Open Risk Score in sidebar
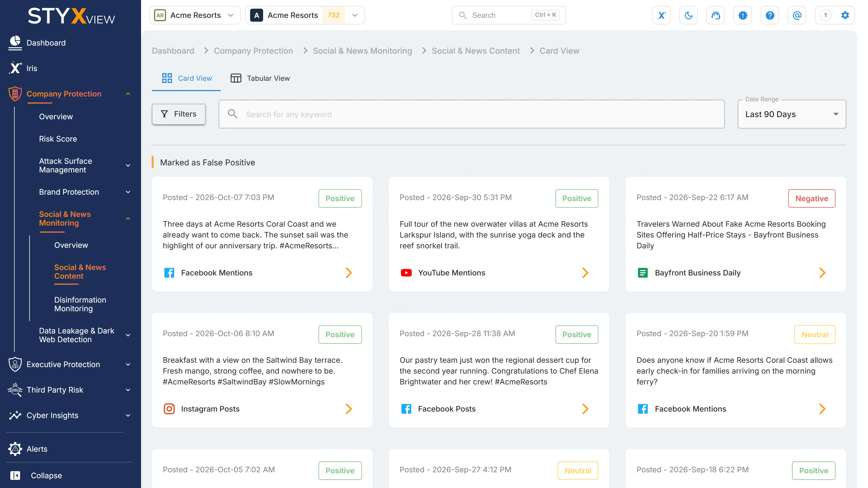The height and width of the screenshot is (488, 868). [x=58, y=139]
